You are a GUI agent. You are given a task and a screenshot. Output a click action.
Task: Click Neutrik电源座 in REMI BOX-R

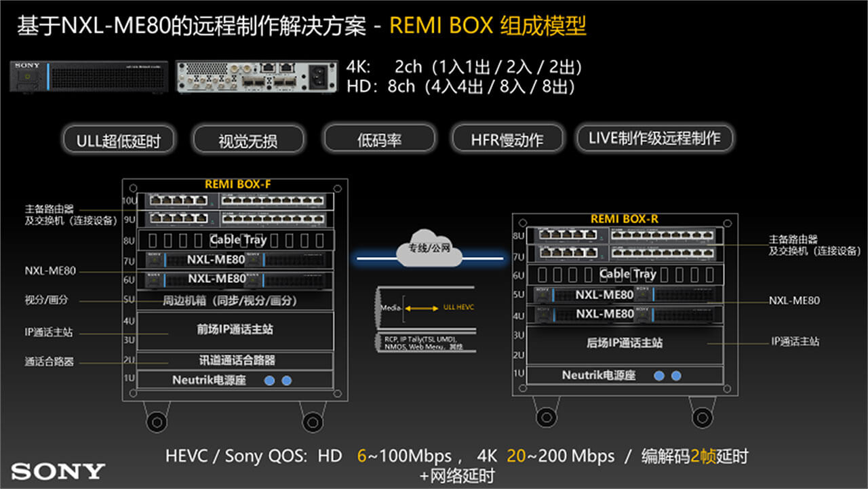(625, 375)
